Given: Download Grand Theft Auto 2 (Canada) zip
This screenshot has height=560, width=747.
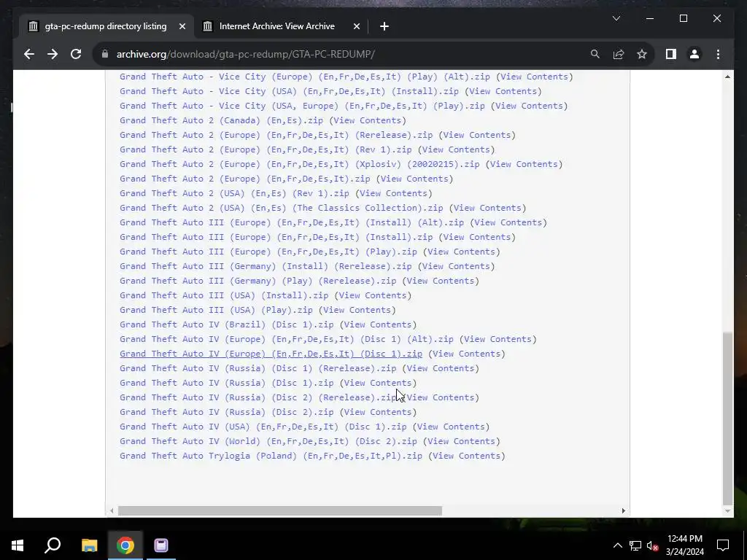Looking at the screenshot, I should point(221,120).
